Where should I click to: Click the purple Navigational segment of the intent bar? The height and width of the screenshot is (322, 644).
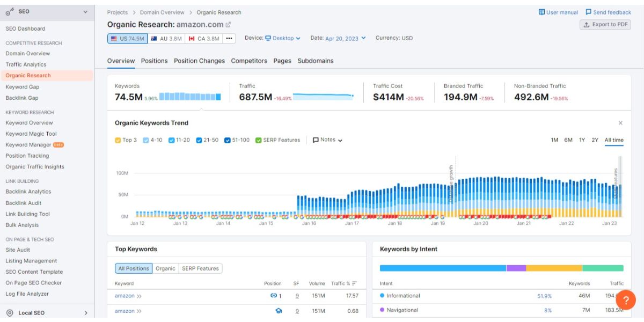515,267
